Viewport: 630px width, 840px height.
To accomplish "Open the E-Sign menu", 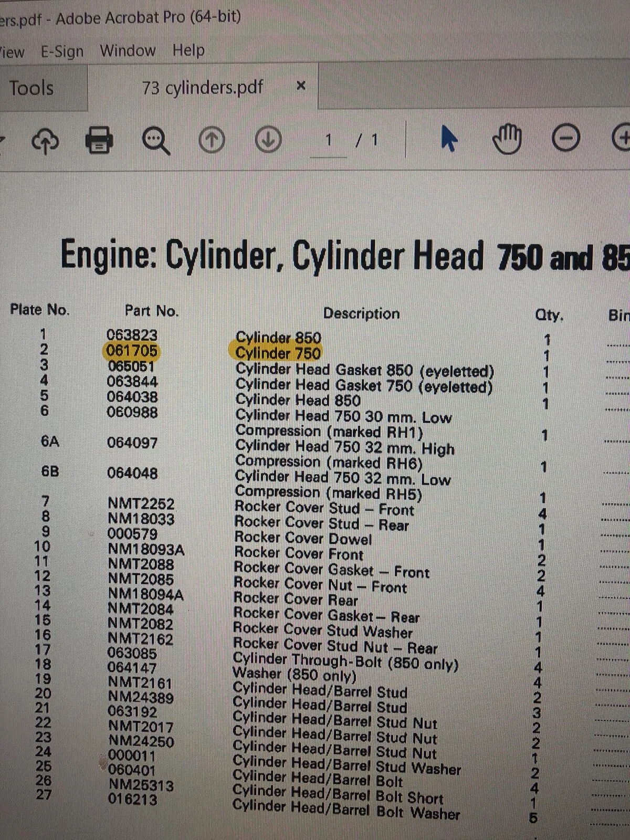I will (x=62, y=51).
